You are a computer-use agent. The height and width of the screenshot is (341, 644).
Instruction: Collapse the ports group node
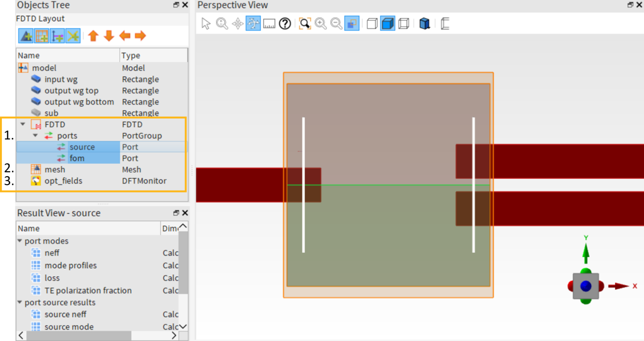click(35, 136)
